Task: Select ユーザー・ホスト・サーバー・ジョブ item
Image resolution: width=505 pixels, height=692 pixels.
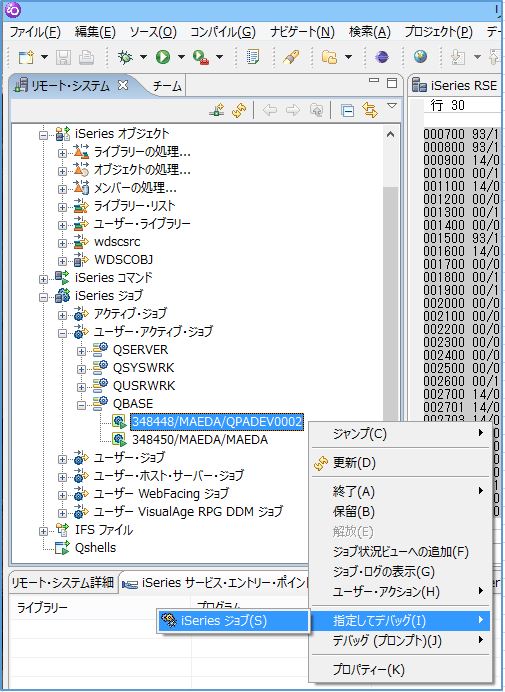Action: (x=168, y=475)
